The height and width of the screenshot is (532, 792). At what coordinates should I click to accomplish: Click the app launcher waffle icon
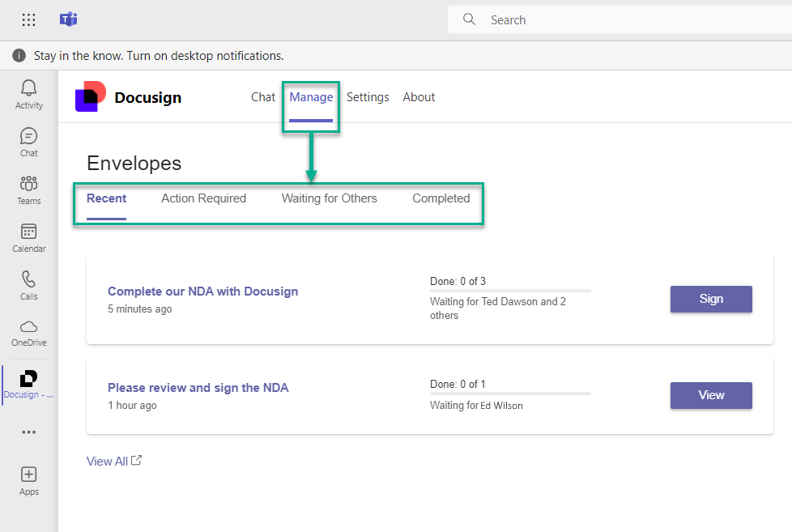pos(28,20)
